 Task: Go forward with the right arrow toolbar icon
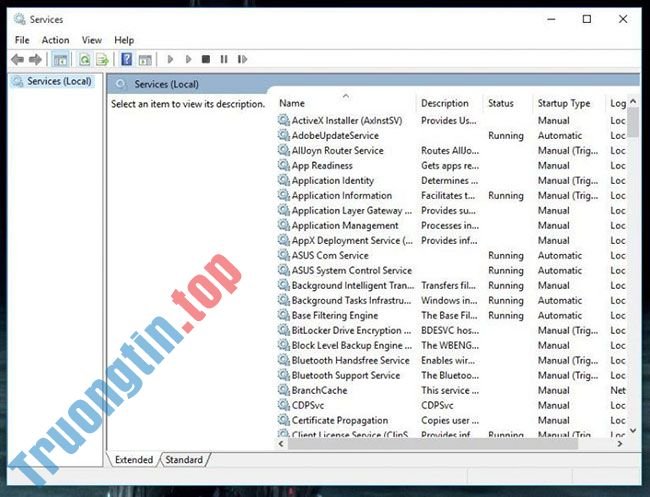pos(35,60)
